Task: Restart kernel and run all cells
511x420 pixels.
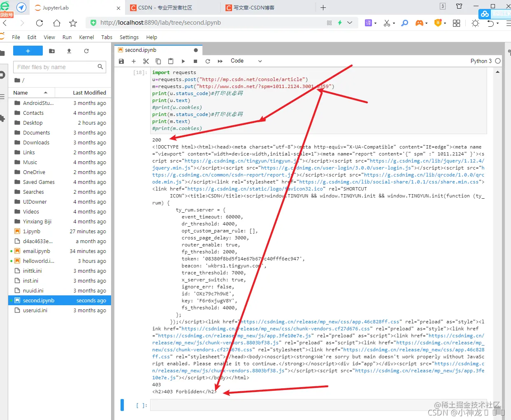Action: 220,61
